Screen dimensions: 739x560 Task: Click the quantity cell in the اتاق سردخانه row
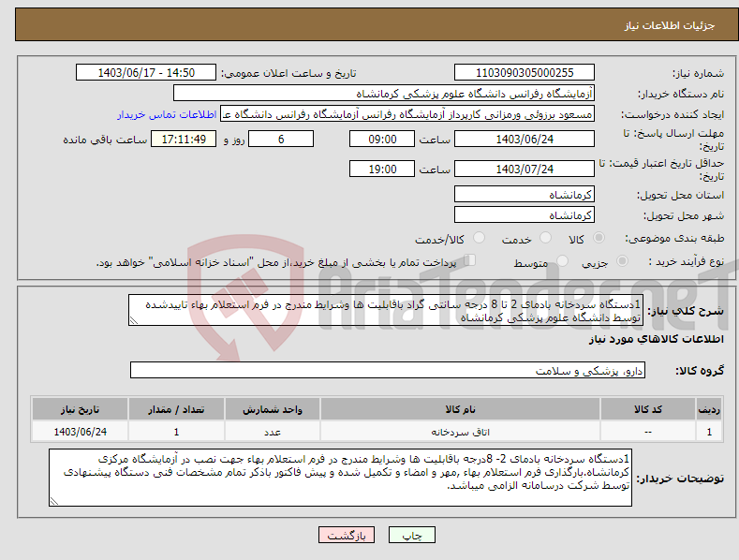click(x=176, y=432)
